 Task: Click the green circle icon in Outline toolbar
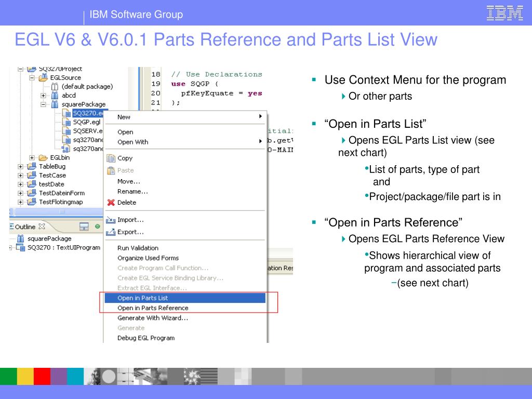tap(98, 227)
